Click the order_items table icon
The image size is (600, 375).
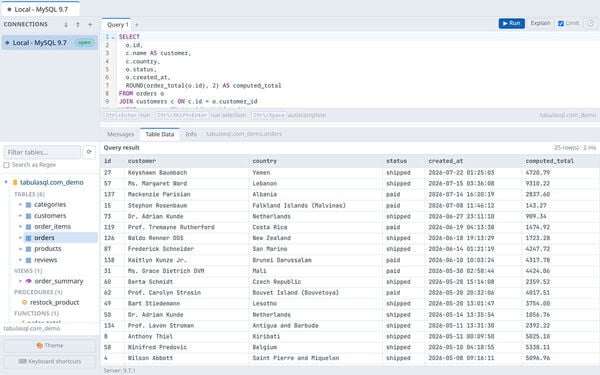click(28, 227)
